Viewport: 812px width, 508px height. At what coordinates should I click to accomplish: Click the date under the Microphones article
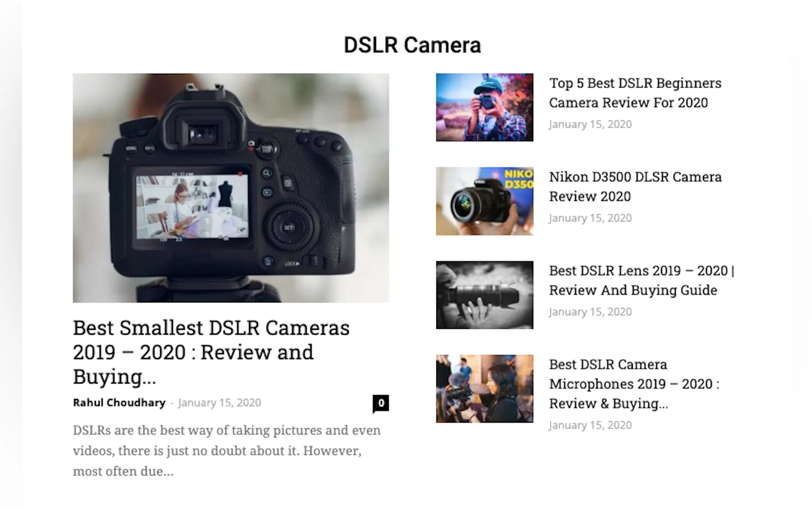590,425
